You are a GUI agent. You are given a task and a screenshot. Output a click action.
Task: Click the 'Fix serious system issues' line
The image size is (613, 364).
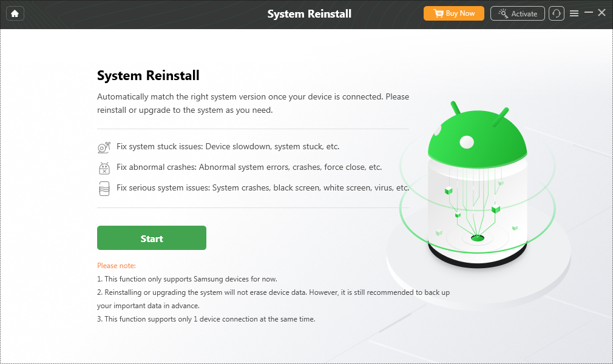click(x=263, y=187)
